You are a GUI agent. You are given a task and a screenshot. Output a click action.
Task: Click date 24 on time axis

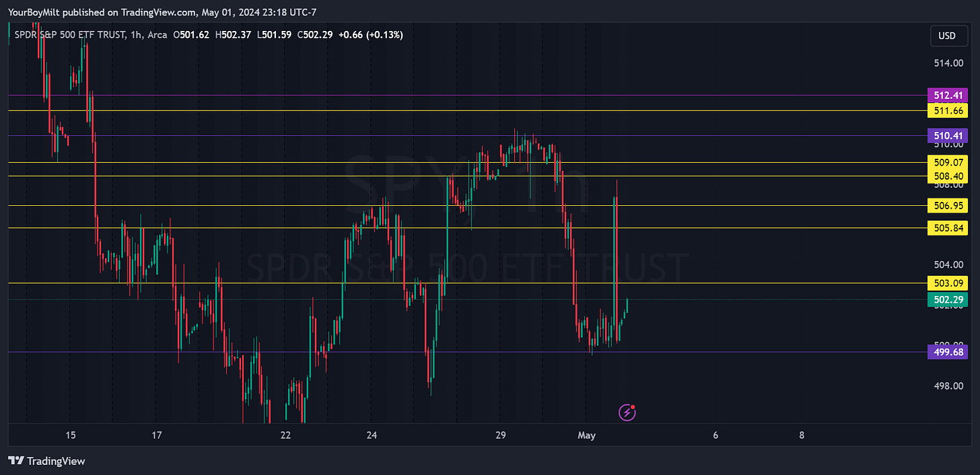tap(372, 435)
